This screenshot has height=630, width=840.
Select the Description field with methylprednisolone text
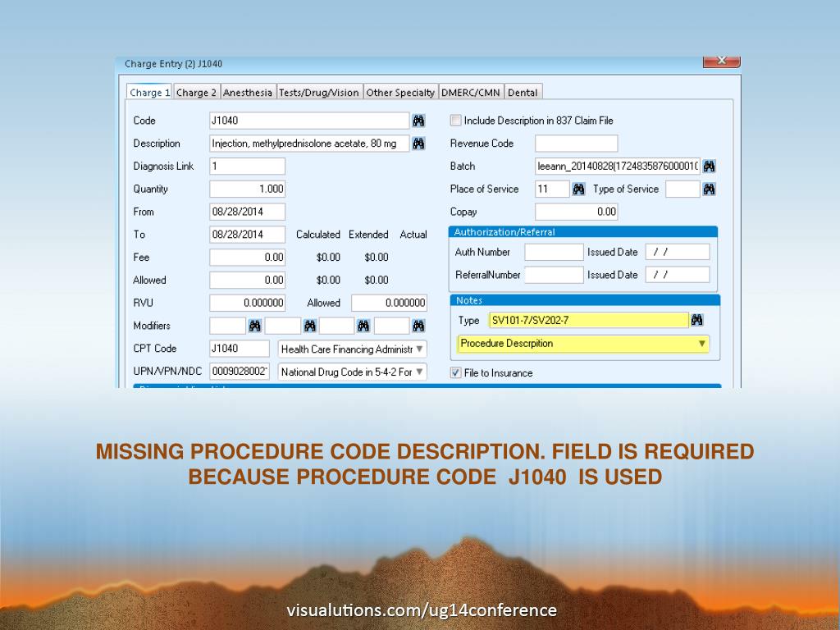coord(309,144)
